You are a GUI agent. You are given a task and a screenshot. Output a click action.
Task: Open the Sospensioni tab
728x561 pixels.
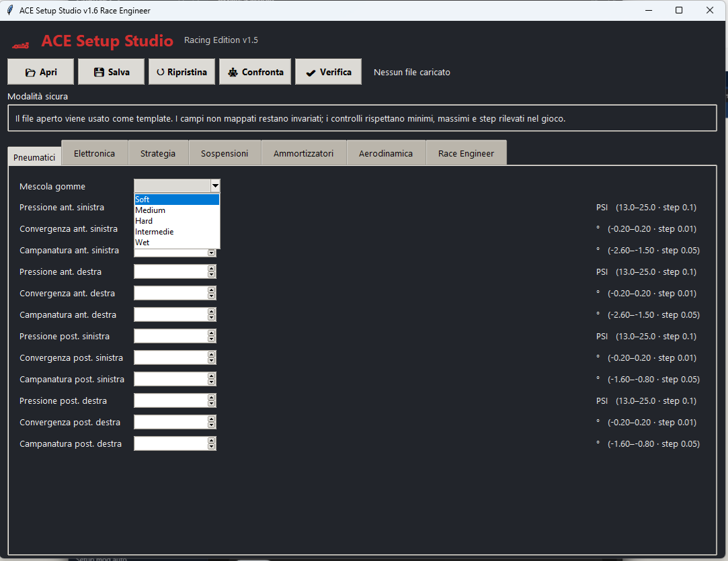(x=225, y=153)
